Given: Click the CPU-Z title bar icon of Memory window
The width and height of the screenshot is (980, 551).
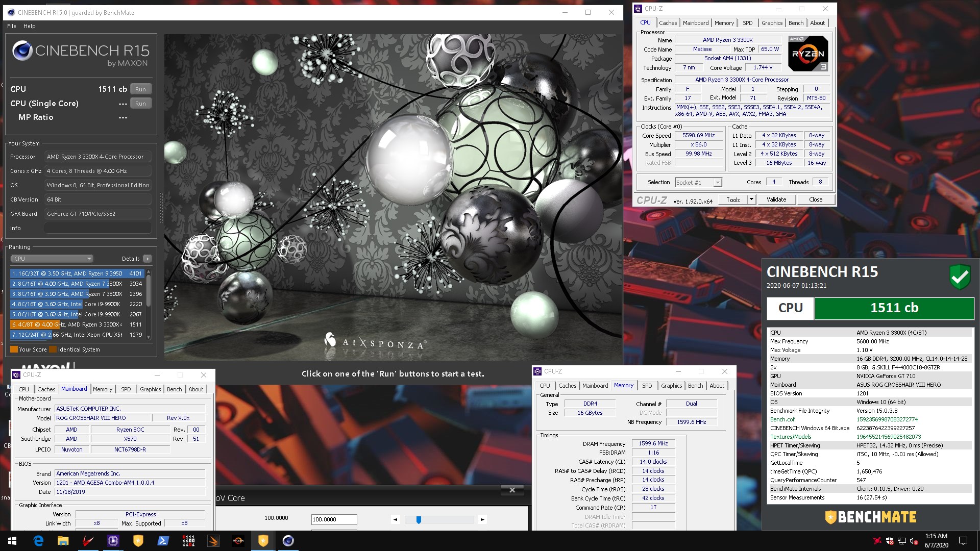Looking at the screenshot, I should tap(537, 371).
